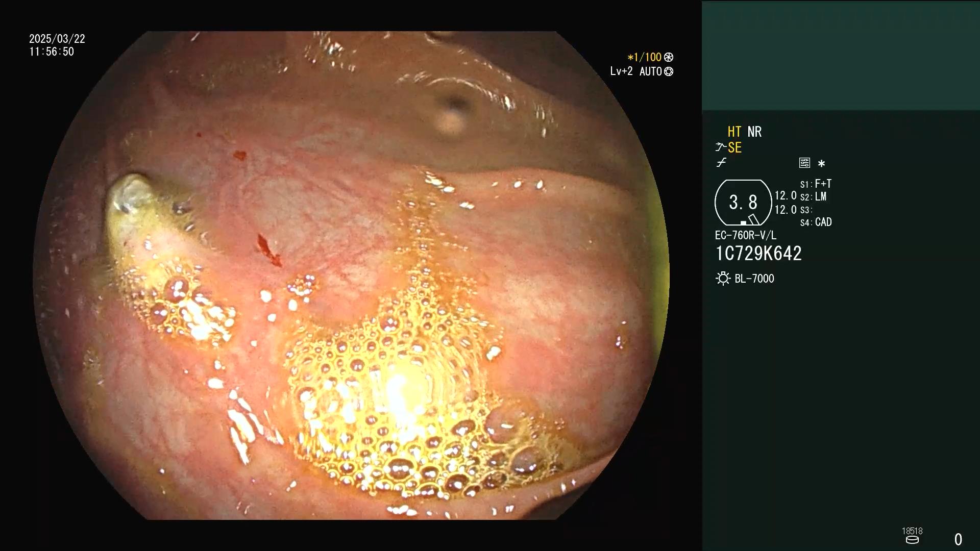
Task: Click the scope model EC-760R-V/L
Action: pos(745,235)
